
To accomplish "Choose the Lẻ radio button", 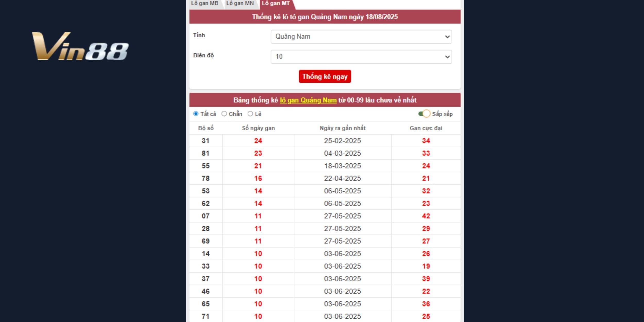I will point(250,114).
